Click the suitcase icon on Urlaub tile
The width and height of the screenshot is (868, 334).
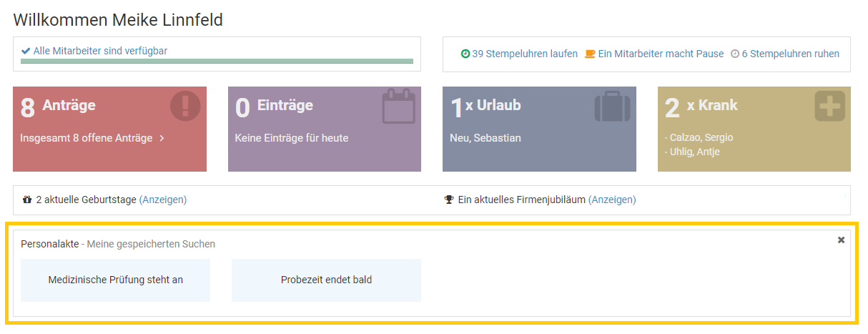coord(613,107)
